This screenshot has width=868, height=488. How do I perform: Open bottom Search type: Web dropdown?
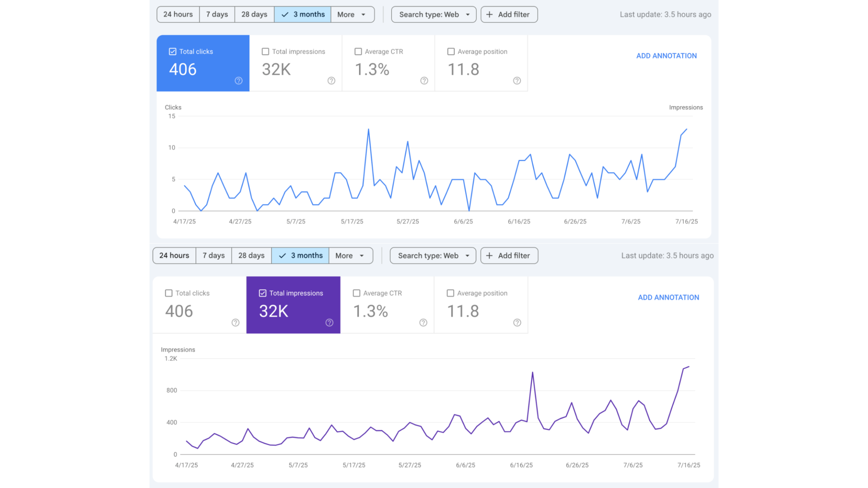(433, 256)
